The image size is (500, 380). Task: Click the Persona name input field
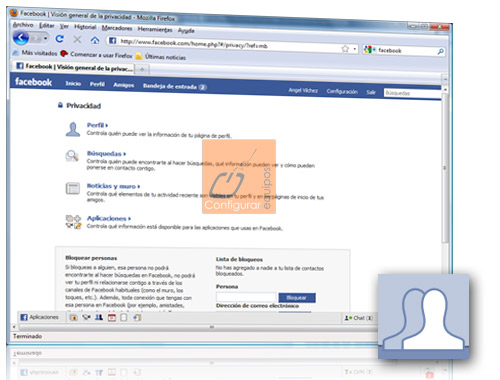(246, 297)
